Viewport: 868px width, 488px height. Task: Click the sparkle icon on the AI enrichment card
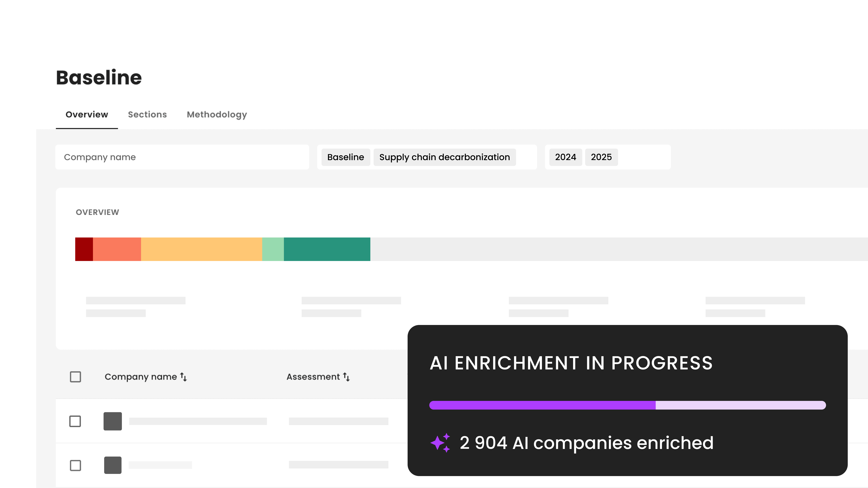pos(440,442)
